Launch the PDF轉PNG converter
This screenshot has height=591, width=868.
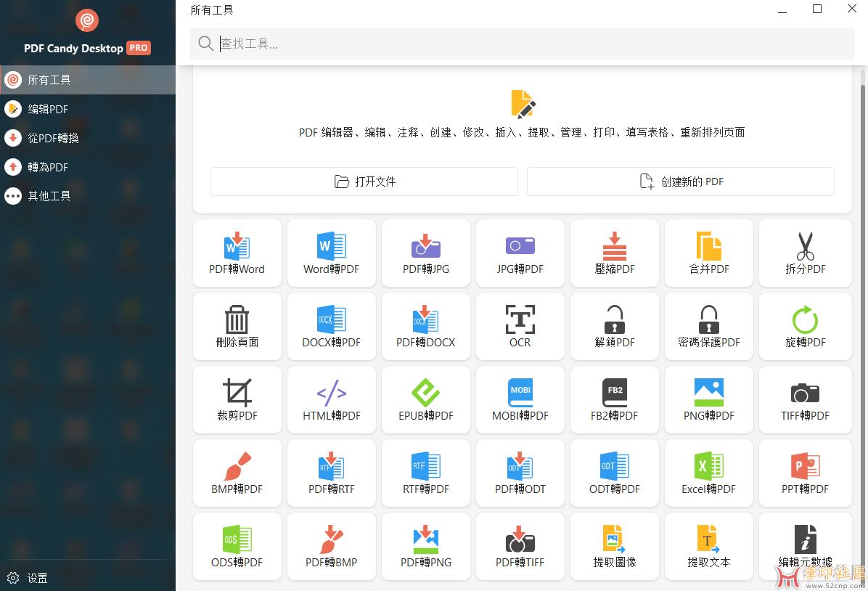pos(426,546)
